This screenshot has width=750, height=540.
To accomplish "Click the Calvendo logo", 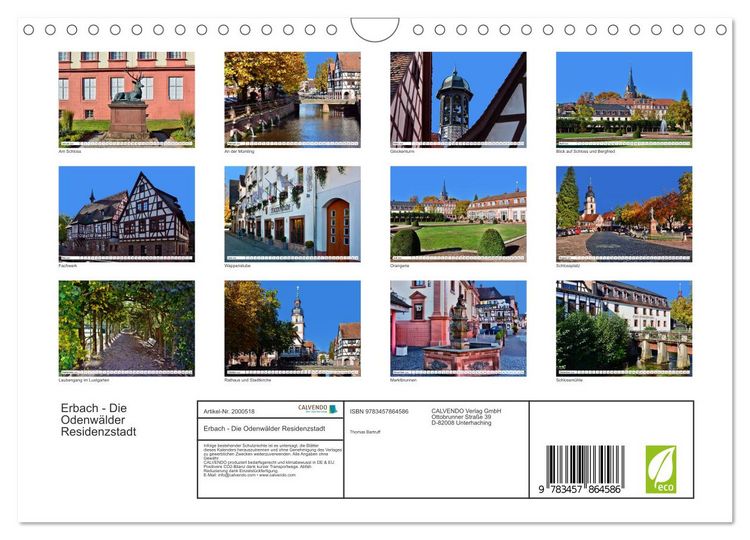I will click(x=318, y=409).
